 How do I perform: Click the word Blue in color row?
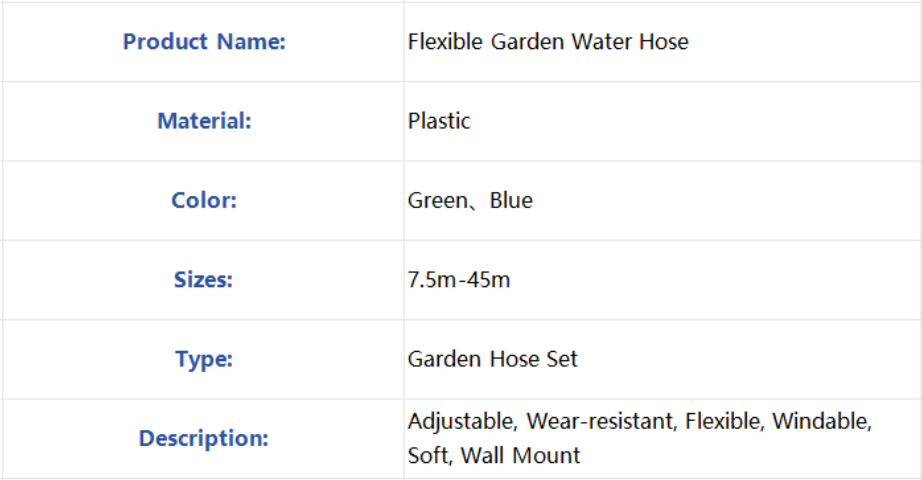coord(511,201)
